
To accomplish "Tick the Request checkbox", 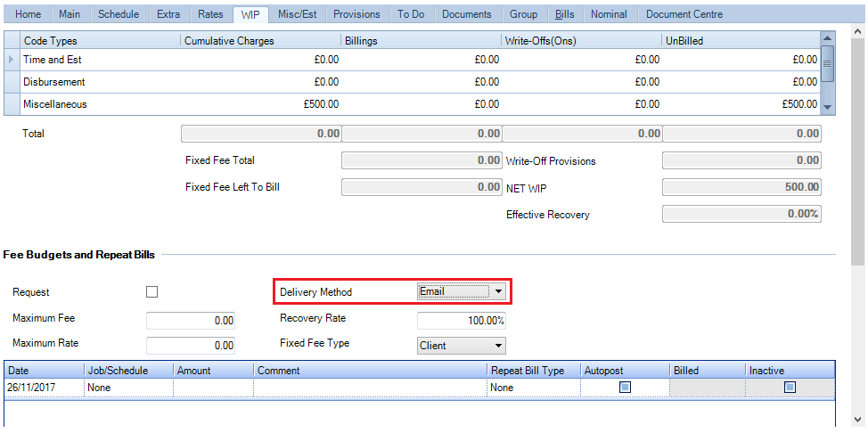I will [151, 292].
